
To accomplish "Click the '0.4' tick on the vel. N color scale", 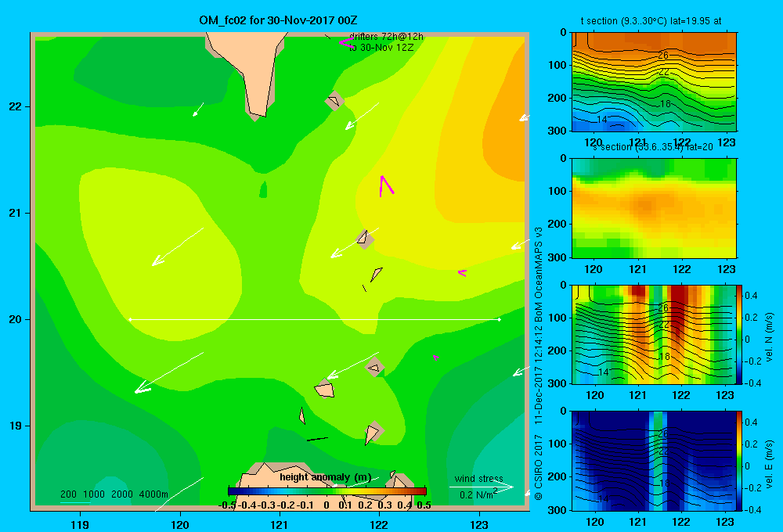I will (x=751, y=296).
